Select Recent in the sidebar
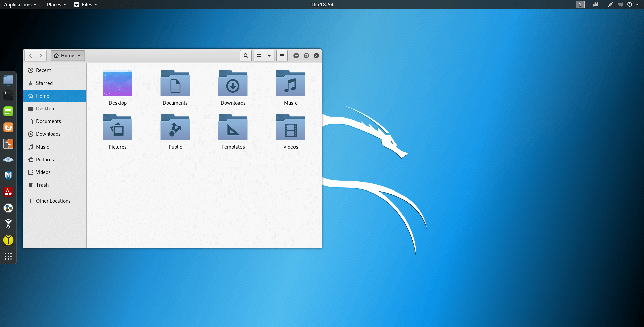The width and height of the screenshot is (644, 327). (55, 70)
